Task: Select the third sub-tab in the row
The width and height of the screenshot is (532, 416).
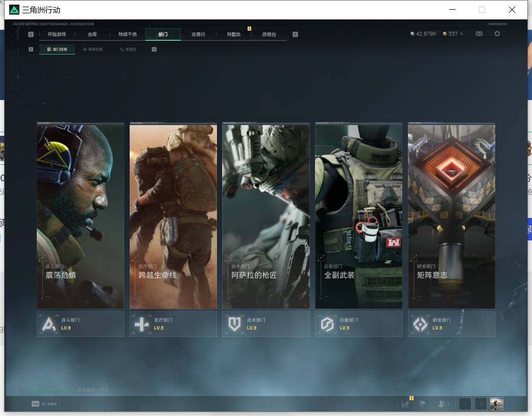Action: tap(128, 49)
